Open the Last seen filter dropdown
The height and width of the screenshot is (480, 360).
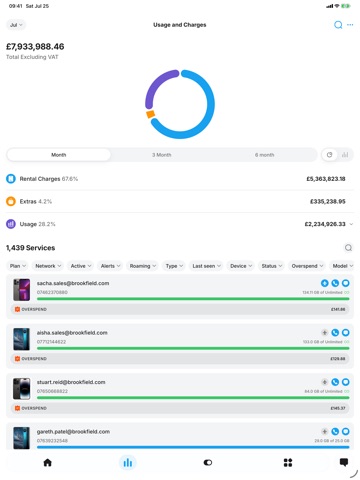(x=206, y=266)
